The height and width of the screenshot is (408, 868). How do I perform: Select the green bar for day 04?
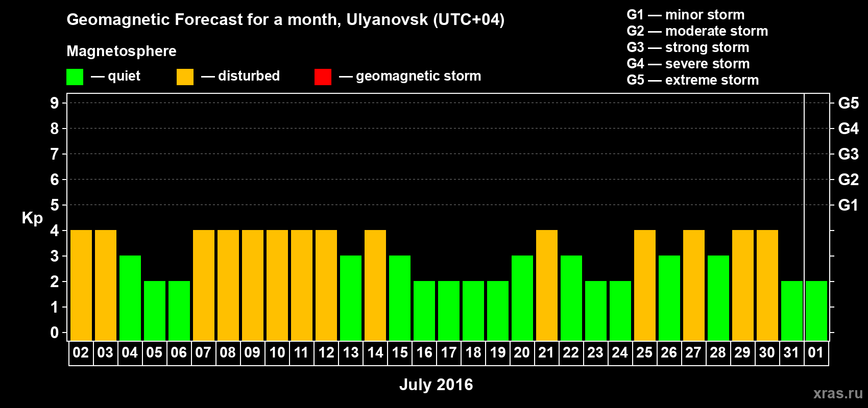pyautogui.click(x=130, y=298)
